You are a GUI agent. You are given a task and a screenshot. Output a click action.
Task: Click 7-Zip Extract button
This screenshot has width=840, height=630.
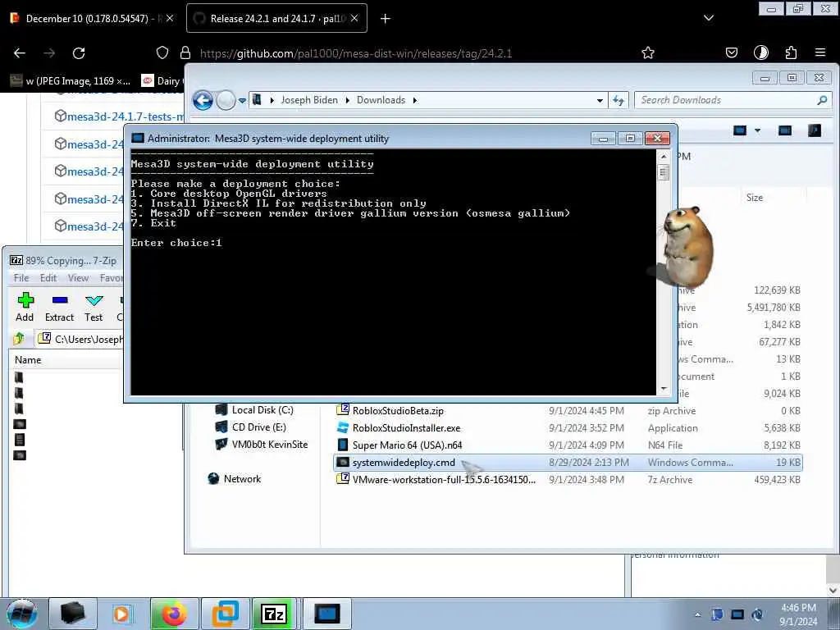point(59,307)
